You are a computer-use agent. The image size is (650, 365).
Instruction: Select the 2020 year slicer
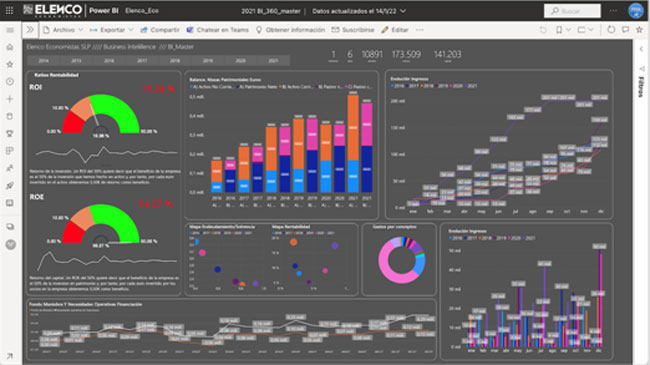tap(240, 61)
